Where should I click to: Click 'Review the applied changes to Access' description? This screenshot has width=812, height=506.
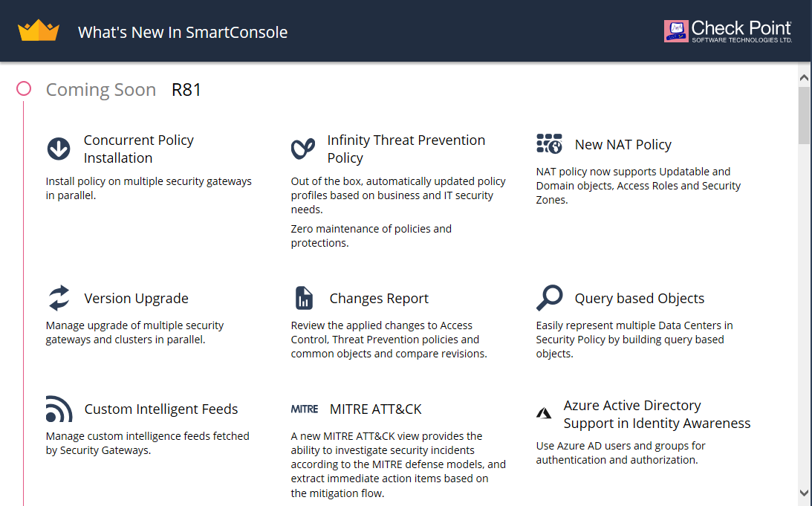[x=389, y=340]
